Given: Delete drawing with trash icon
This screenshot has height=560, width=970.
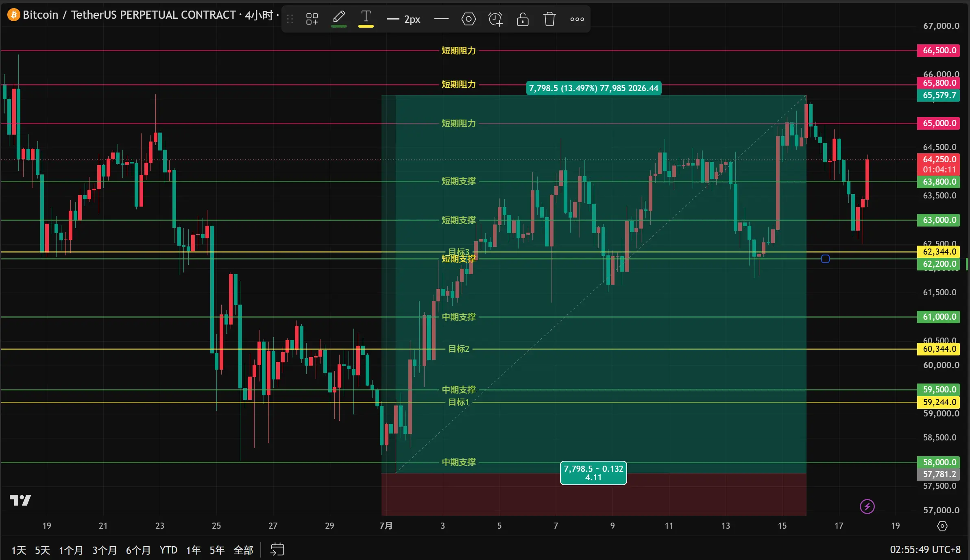Looking at the screenshot, I should click(549, 19).
